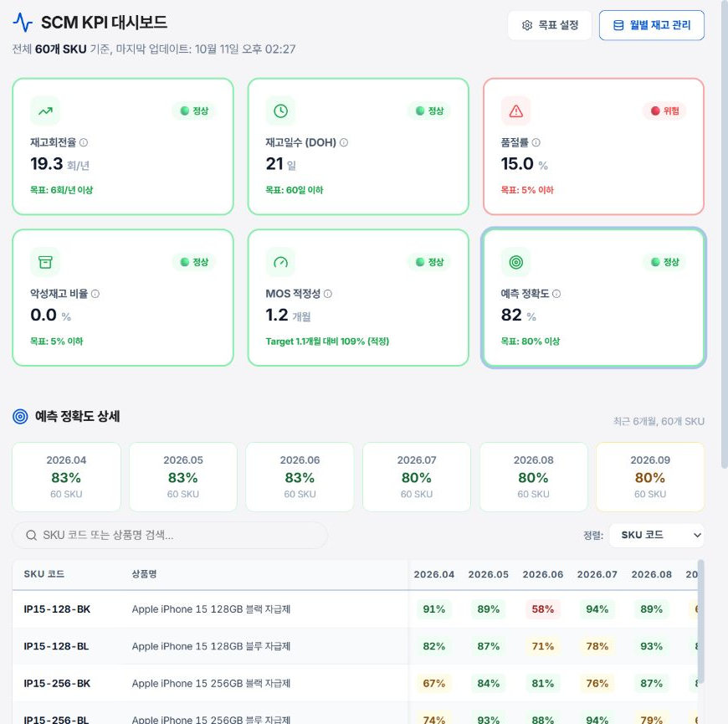
Task: Click the warning triangle icon on 품절률 card
Action: [x=515, y=111]
